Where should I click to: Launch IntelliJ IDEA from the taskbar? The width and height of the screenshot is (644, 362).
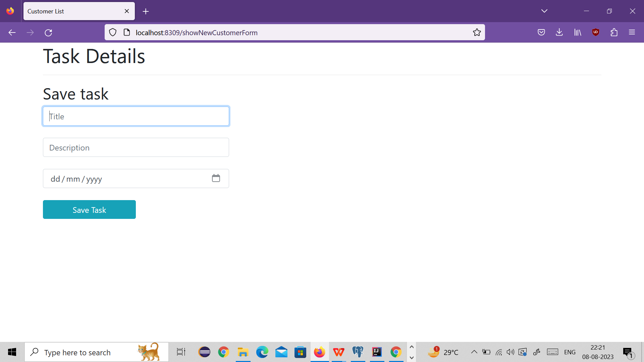click(x=377, y=352)
